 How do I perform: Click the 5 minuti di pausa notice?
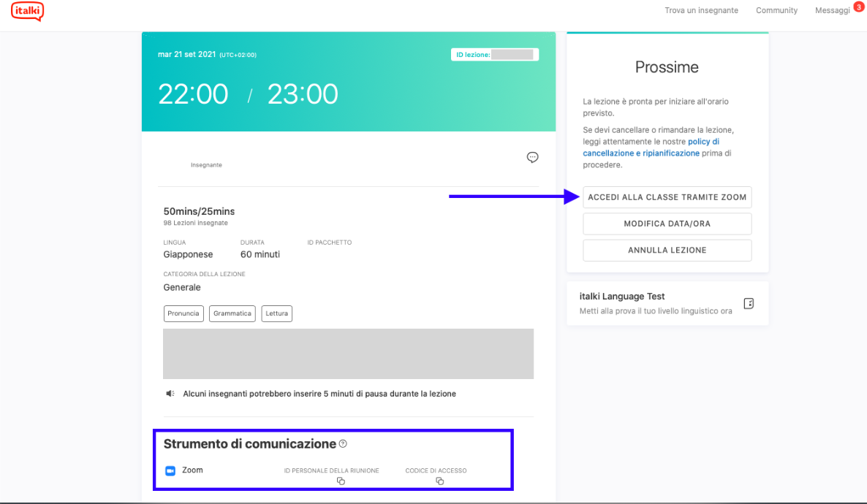click(x=319, y=394)
